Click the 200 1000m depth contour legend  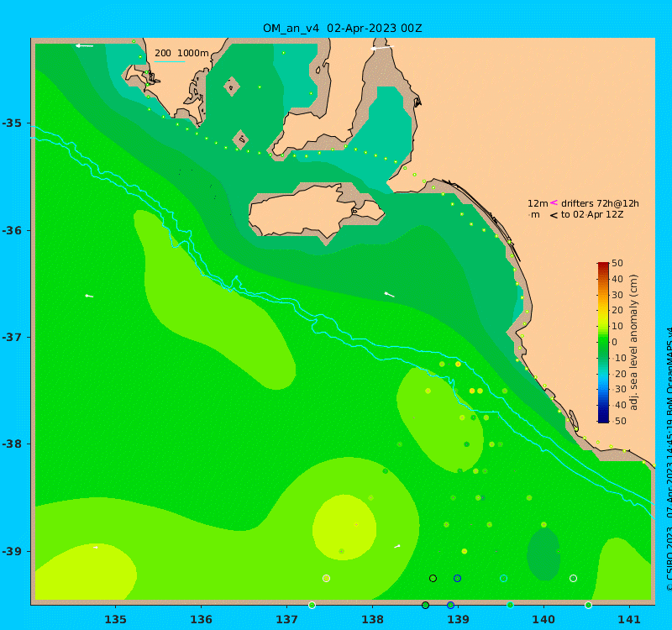tap(181, 53)
